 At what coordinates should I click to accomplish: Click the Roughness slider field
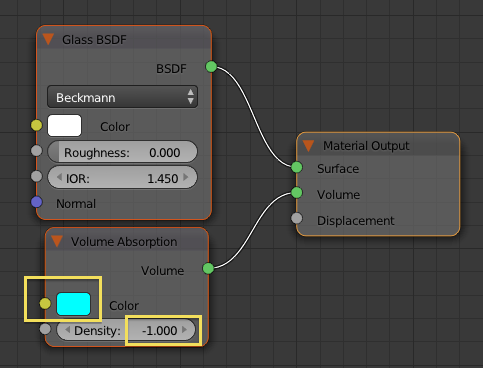122,152
